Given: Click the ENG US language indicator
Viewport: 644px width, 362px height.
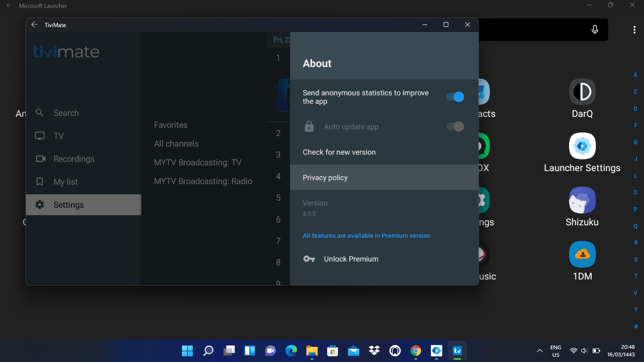Looking at the screenshot, I should tap(556, 351).
